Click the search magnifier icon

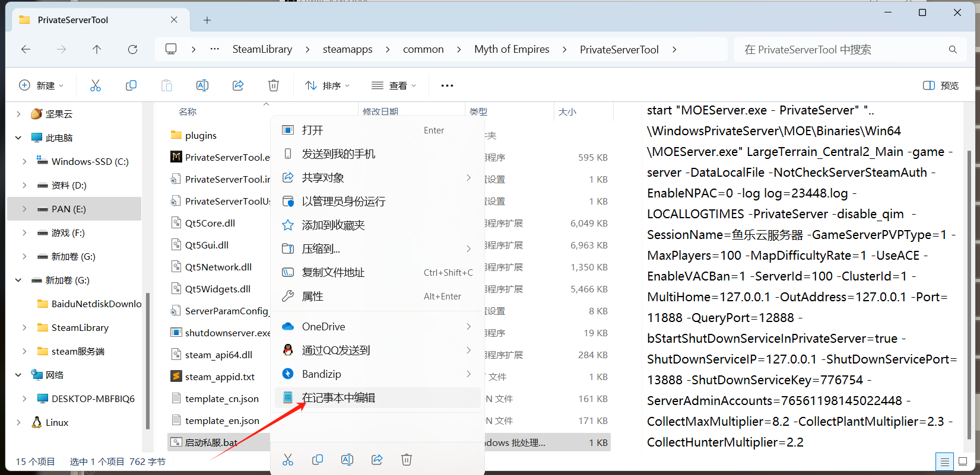coord(953,49)
